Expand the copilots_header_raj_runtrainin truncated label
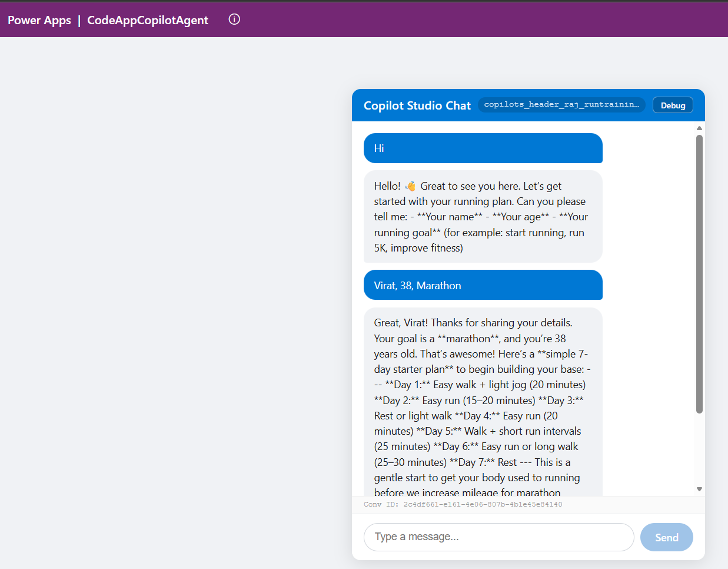Screen dimensions: 728x569 [x=561, y=105]
